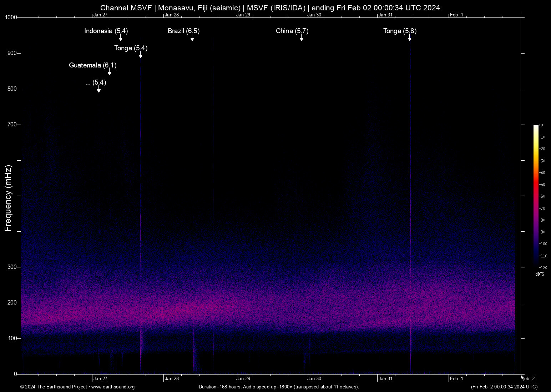Select the -60 value on color scale
Viewport: 551px width, 392px height.
coord(542,196)
